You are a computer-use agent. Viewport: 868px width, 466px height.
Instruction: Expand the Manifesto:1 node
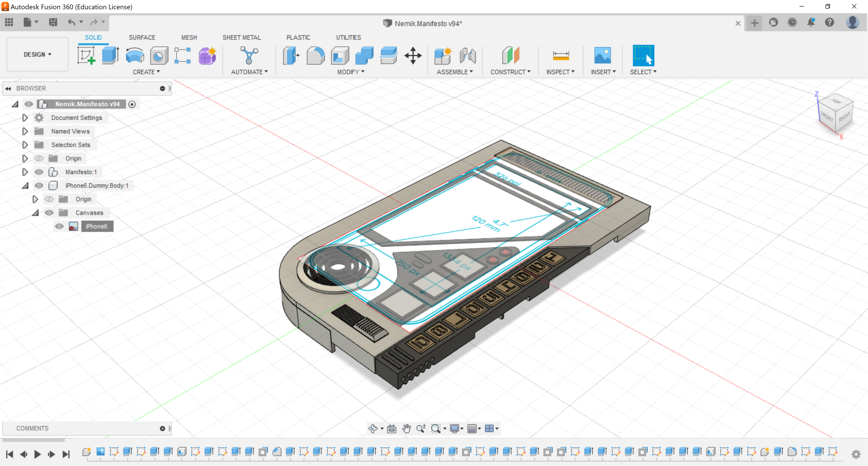[25, 172]
